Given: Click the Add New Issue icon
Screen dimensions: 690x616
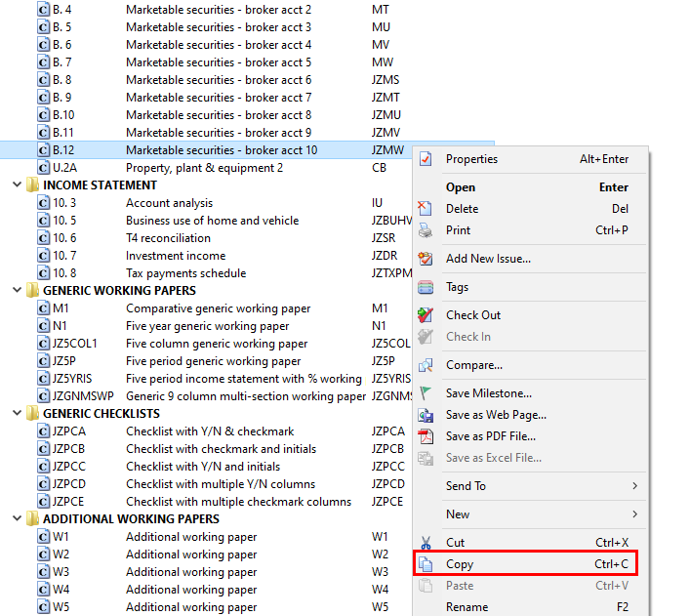Looking at the screenshot, I should [425, 259].
